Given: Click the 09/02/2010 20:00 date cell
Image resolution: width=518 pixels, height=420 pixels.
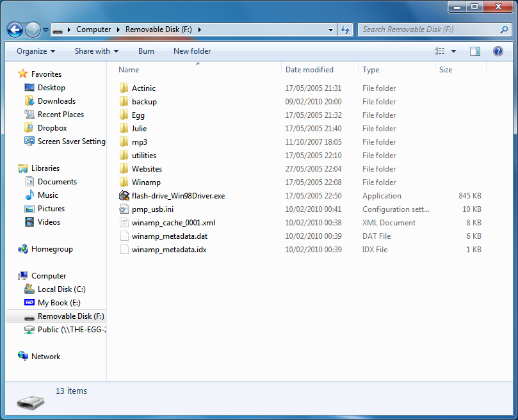Looking at the screenshot, I should tap(313, 102).
